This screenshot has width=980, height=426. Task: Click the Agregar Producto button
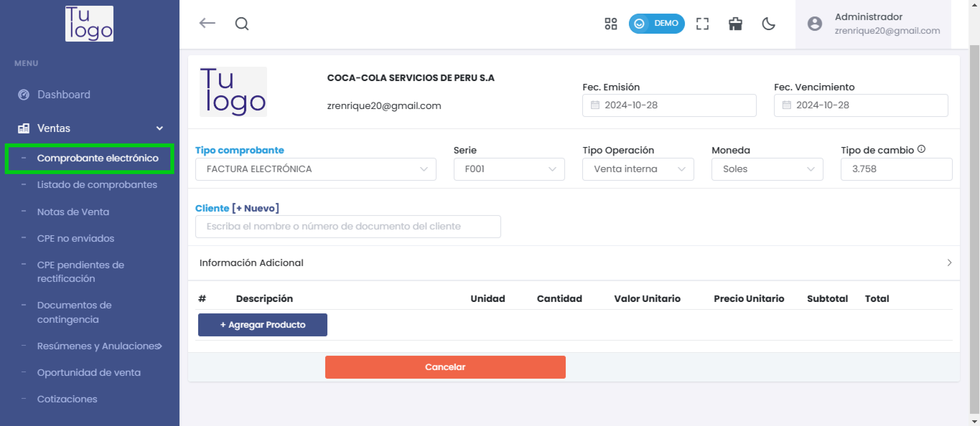(262, 325)
